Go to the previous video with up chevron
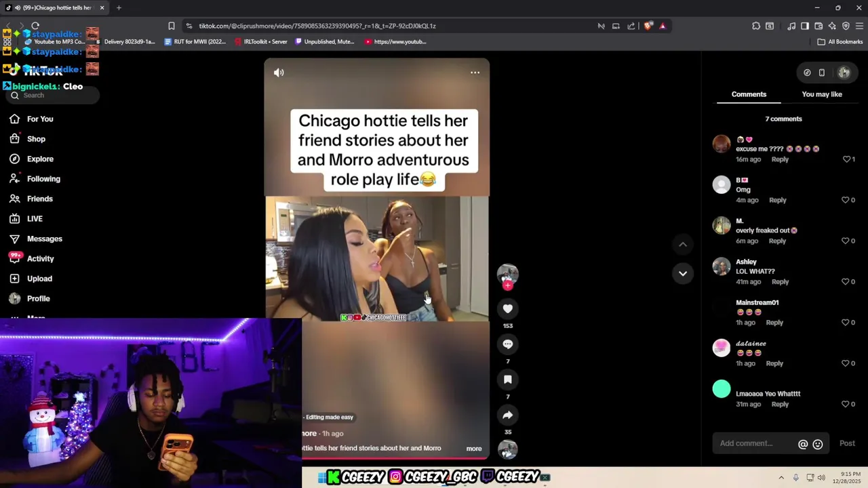The image size is (868, 488). [683, 244]
